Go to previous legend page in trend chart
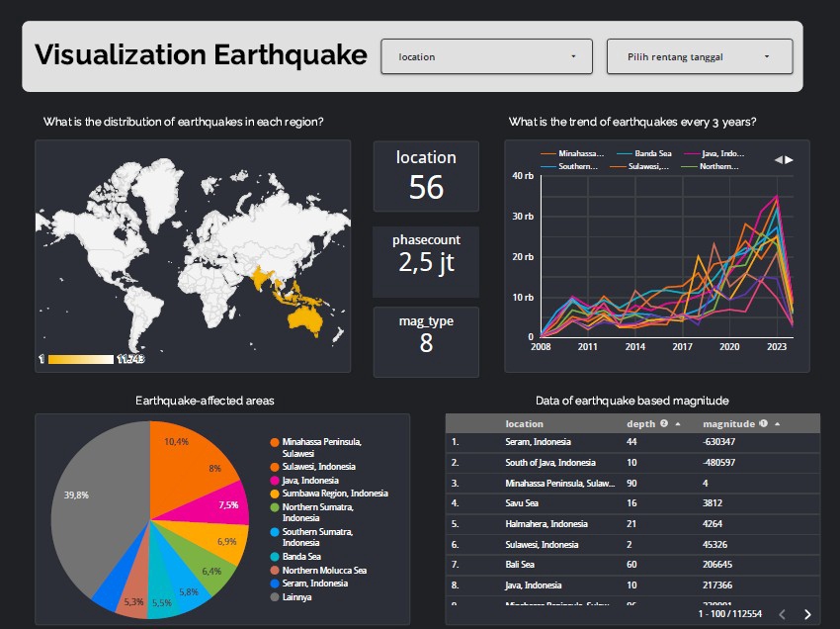 point(778,159)
